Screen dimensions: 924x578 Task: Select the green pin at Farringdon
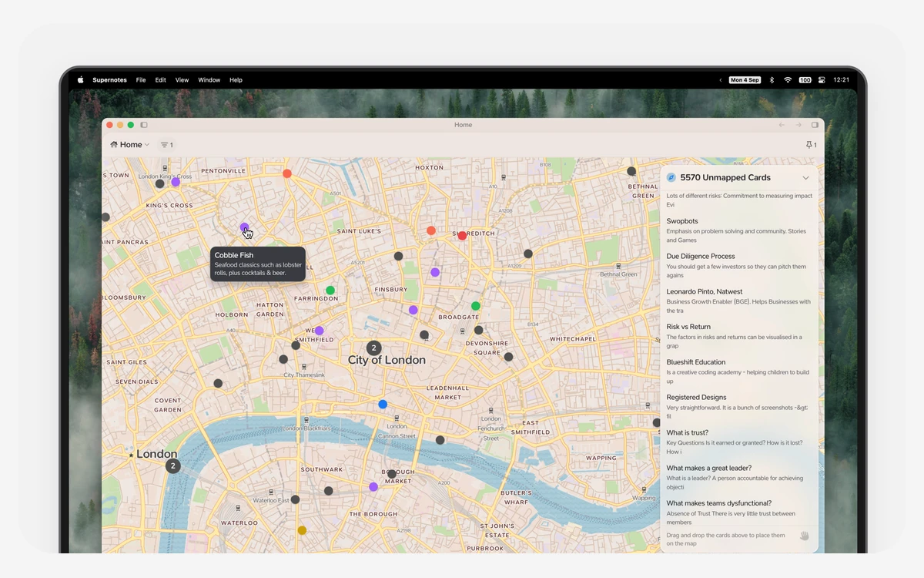(x=330, y=291)
